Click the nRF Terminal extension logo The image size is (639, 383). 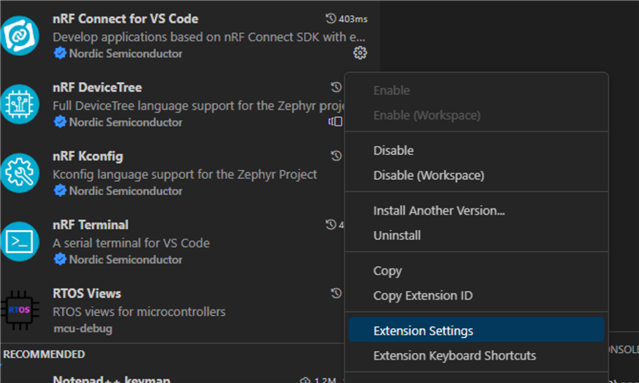point(20,242)
